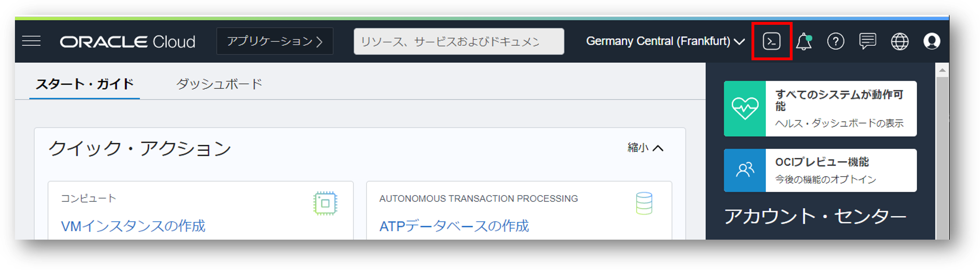The height and width of the screenshot is (270, 980).
Task: Launch Cloud Shell terminal icon
Action: 771,42
